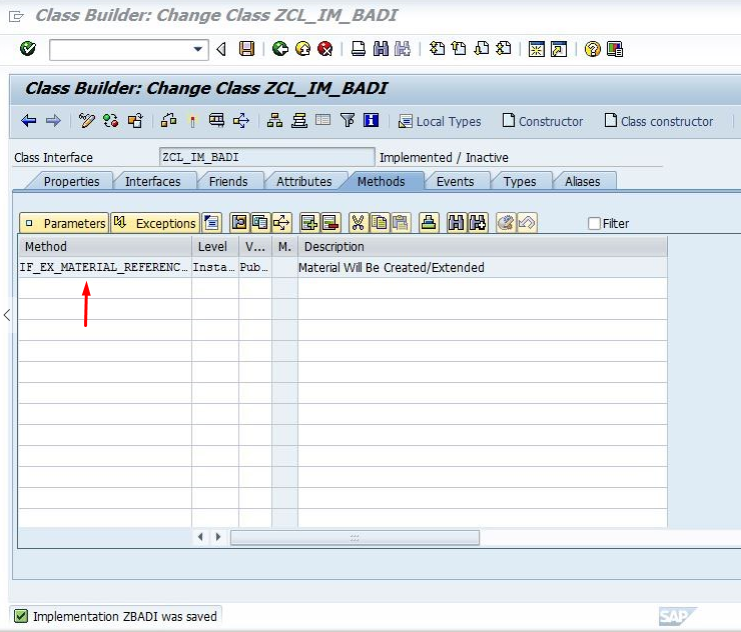Switch to the Types tab
The width and height of the screenshot is (741, 632).
click(520, 182)
